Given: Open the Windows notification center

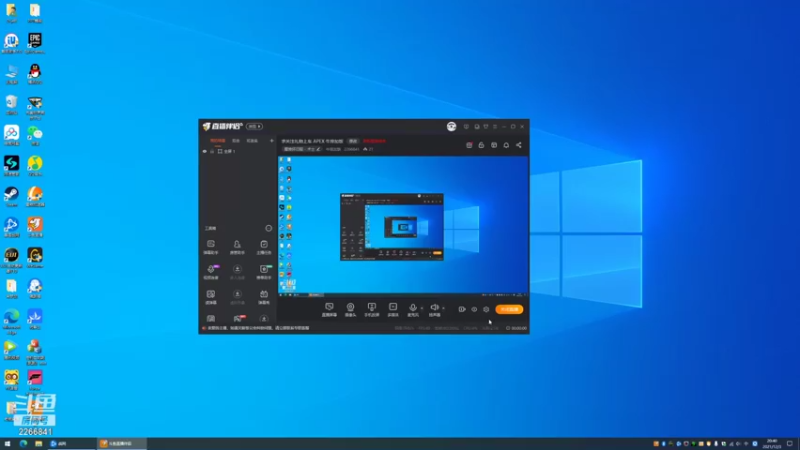Looking at the screenshot, I should (x=790, y=444).
